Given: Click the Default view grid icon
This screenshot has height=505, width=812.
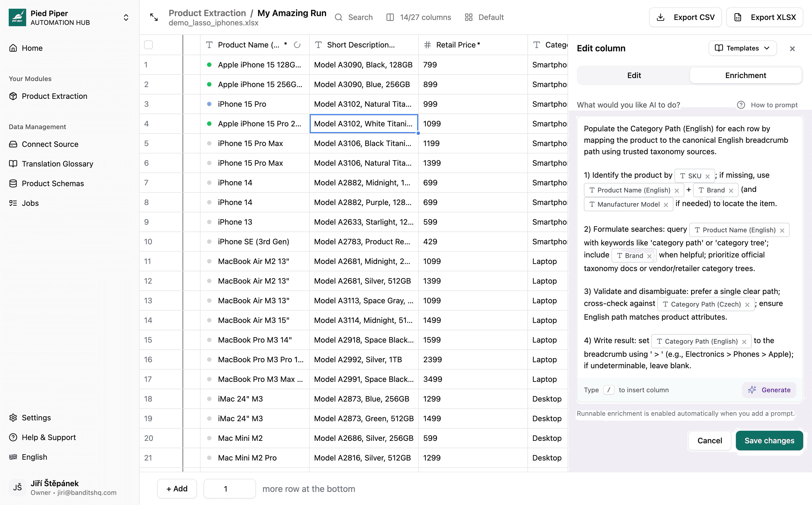Looking at the screenshot, I should pos(468,17).
